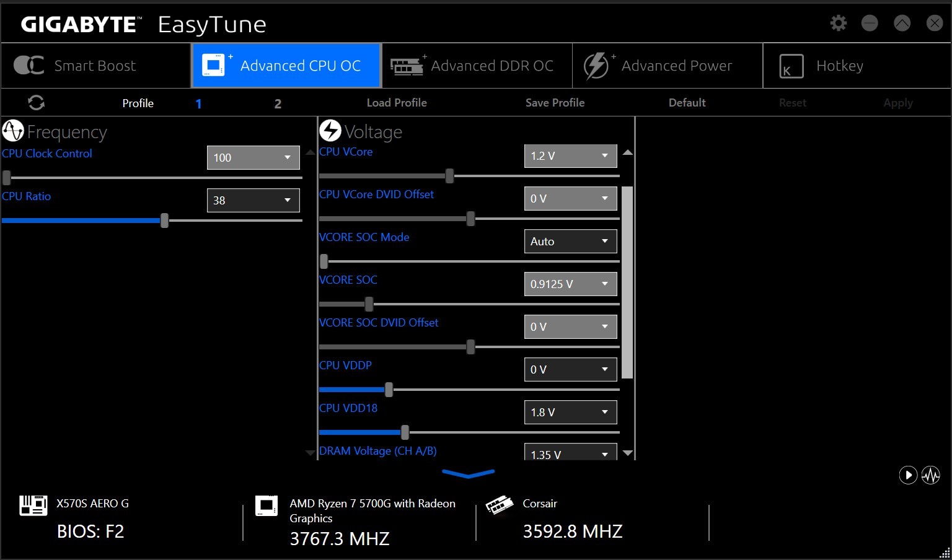Click the Frequency waveform icon
Screen dimensions: 952x560
coord(13,131)
